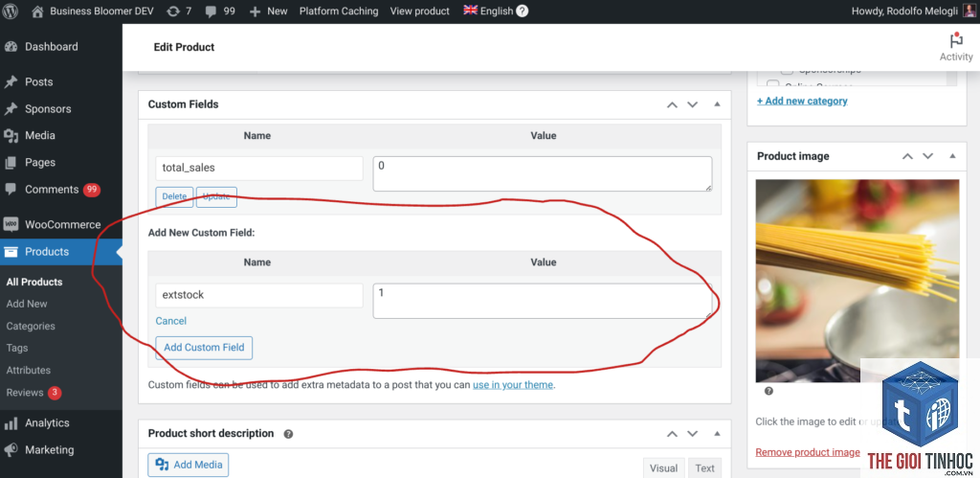Collapse the Custom Fields panel
Viewport: 980px width, 478px height.
[x=718, y=103]
